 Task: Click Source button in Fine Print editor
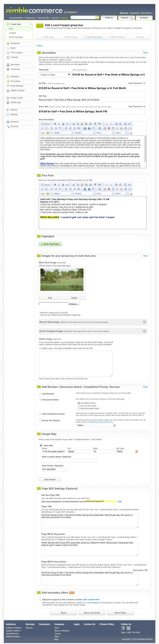[x=46, y=185]
